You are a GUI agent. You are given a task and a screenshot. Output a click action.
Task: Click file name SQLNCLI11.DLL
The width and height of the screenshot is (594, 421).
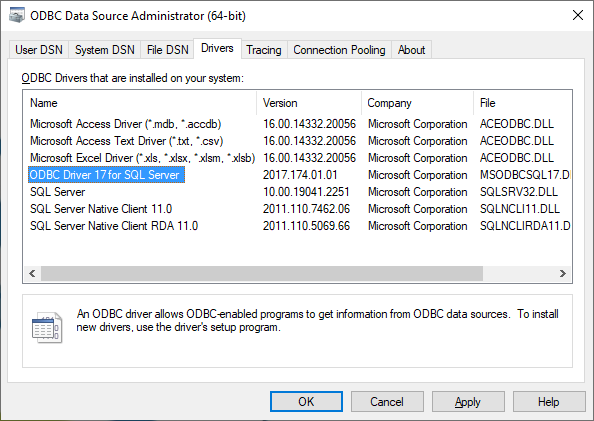click(519, 209)
